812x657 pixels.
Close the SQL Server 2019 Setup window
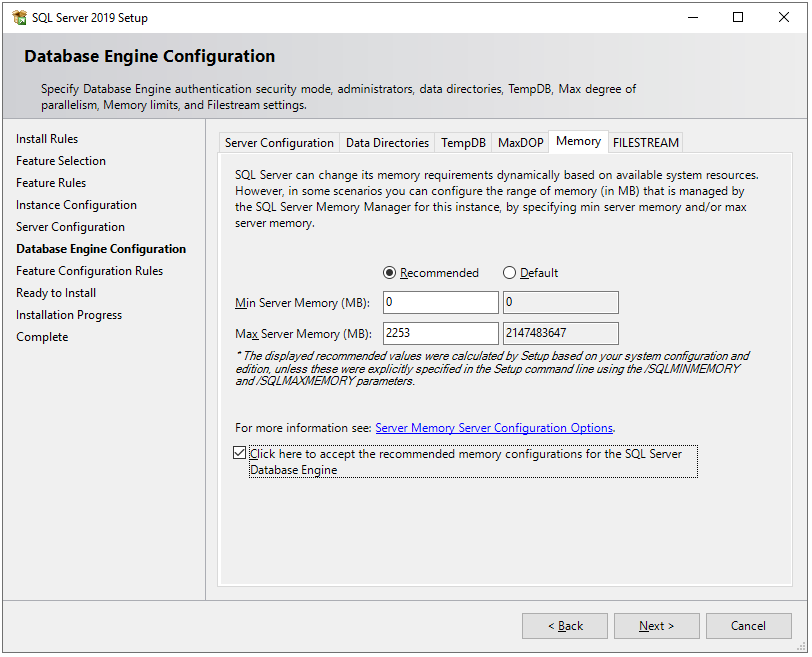[x=784, y=18]
